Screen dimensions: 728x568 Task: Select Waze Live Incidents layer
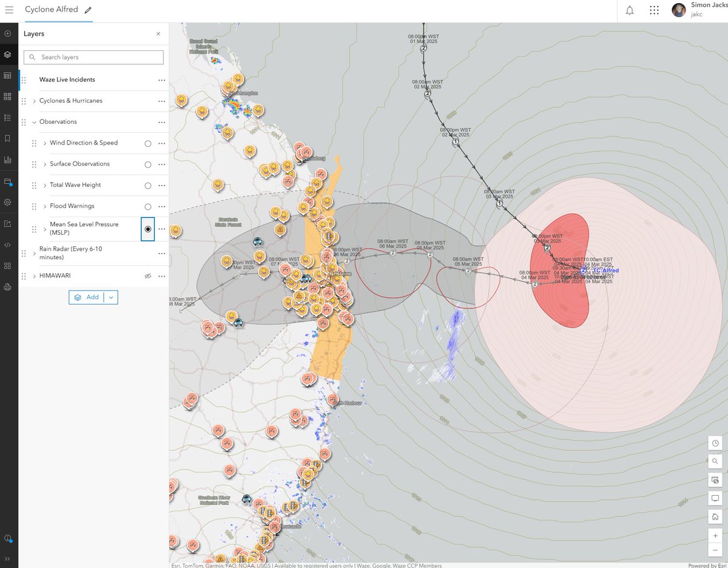(67, 79)
